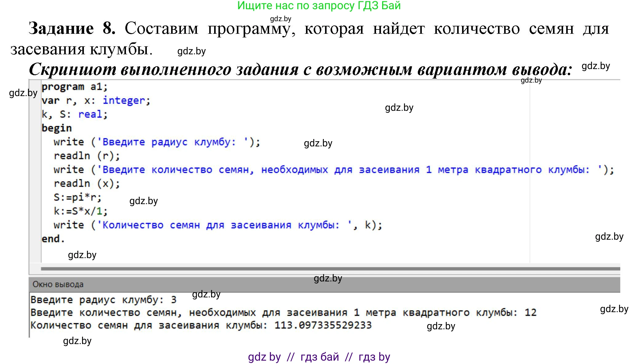Click the input value 12 in output window

pyautogui.click(x=530, y=313)
